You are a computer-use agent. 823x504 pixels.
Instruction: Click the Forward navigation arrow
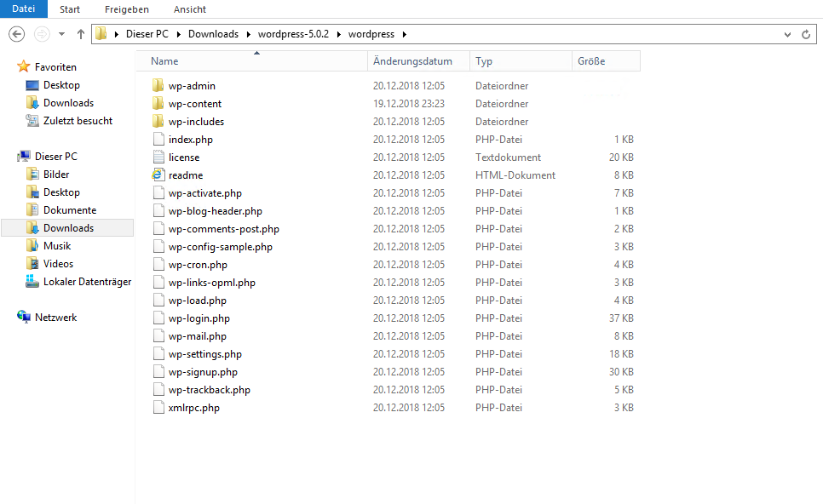[42, 34]
